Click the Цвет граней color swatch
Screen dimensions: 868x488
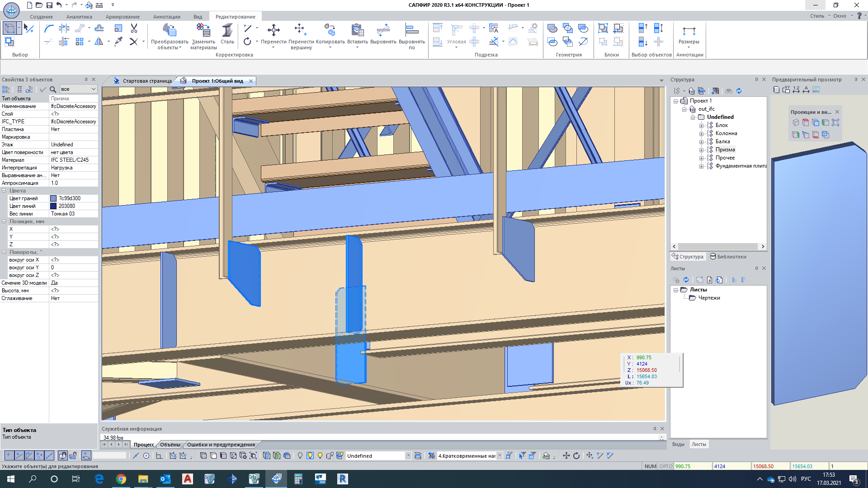(53, 198)
